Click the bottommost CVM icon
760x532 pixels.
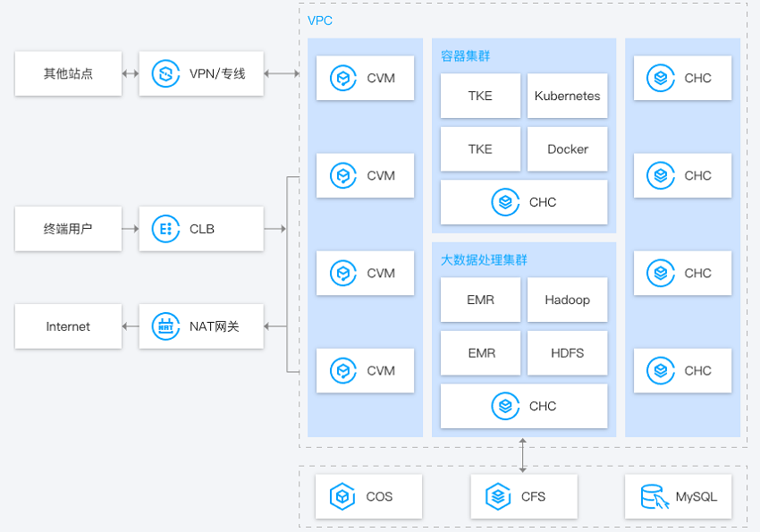coord(343,371)
